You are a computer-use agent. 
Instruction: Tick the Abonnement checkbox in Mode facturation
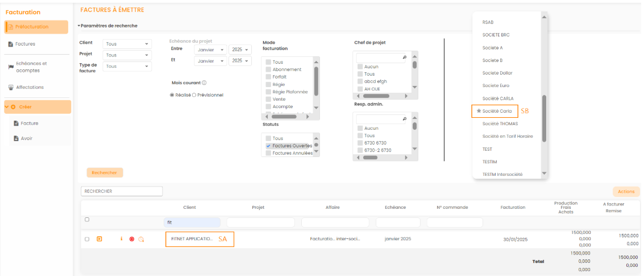tap(268, 69)
